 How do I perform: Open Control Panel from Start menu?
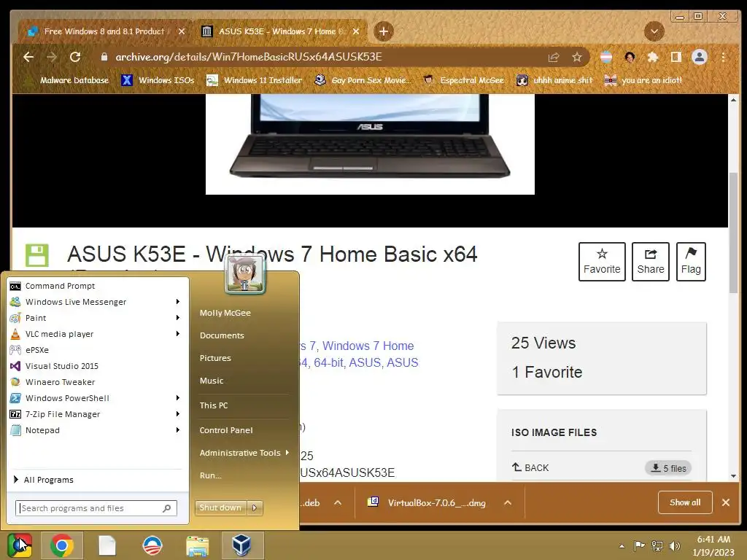point(226,430)
